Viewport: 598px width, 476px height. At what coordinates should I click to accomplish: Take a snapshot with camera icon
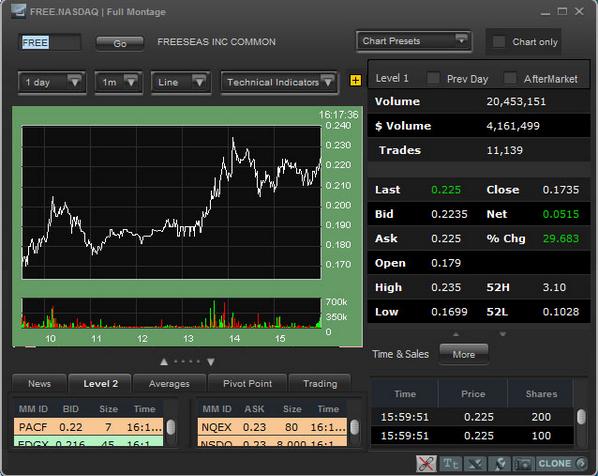click(x=523, y=464)
